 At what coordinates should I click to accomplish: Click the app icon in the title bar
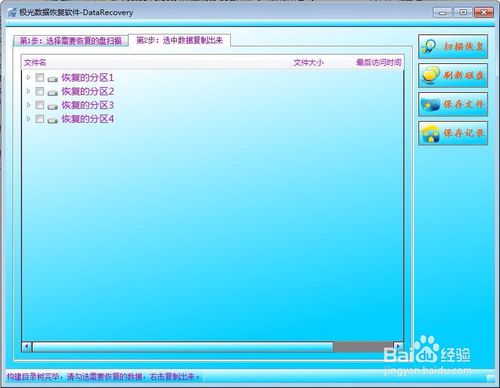pos(12,13)
